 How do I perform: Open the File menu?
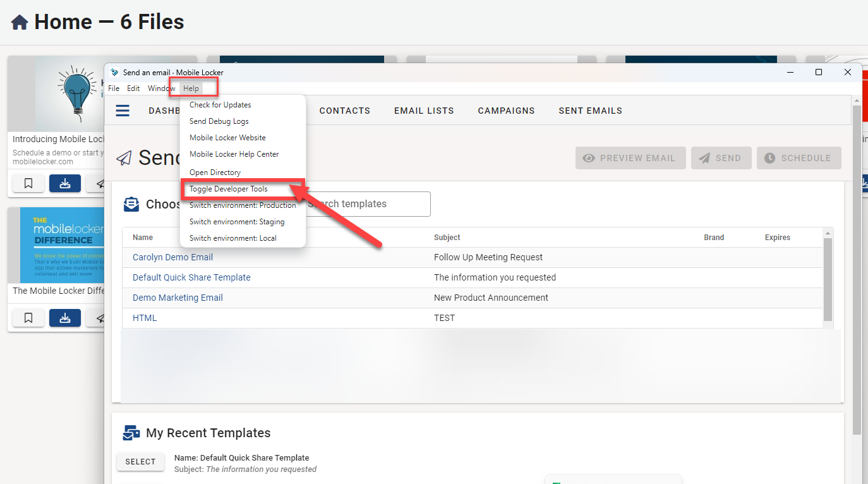point(114,88)
